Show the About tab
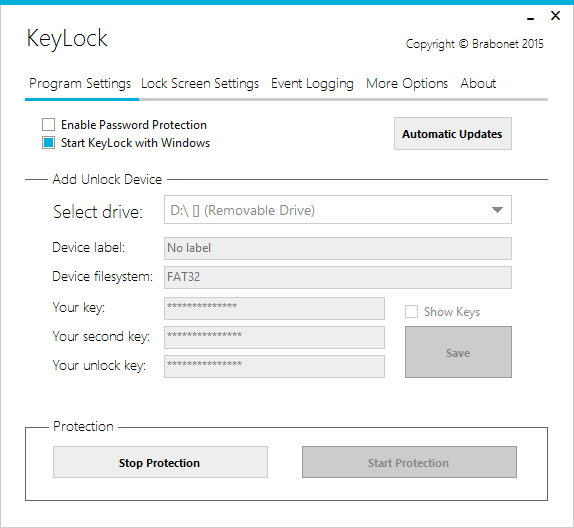The width and height of the screenshot is (574, 528). tap(478, 84)
